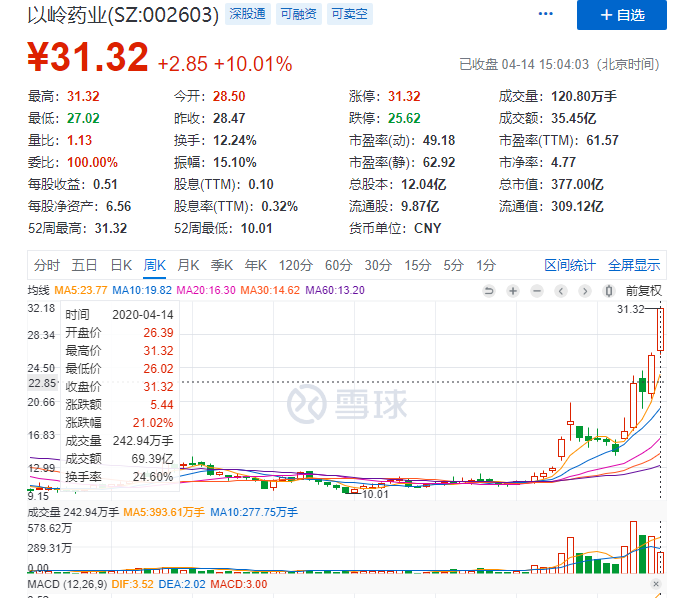Click the 深股通 tag
Viewport: 681px width, 598px height.
(248, 14)
